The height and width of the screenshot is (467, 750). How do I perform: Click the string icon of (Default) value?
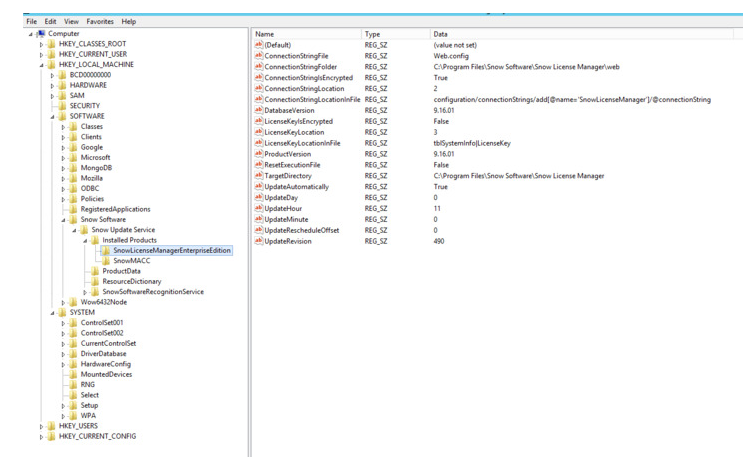click(x=259, y=45)
